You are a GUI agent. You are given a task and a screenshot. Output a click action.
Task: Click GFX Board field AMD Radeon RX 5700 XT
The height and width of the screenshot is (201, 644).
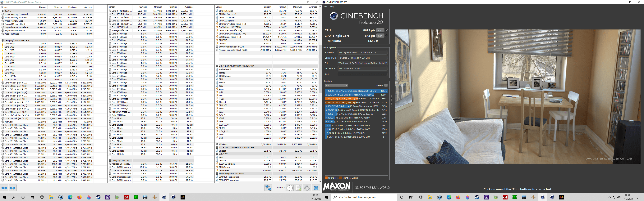point(362,68)
